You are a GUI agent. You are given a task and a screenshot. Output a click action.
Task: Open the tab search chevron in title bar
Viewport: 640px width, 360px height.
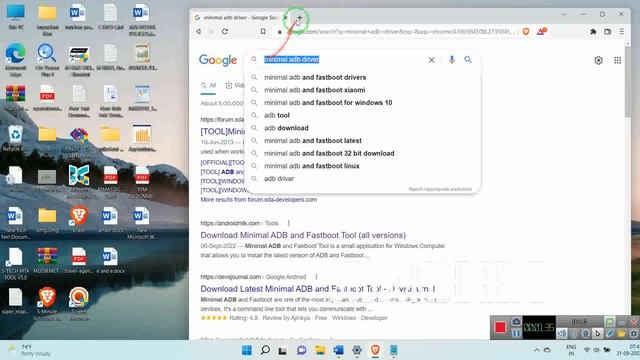[564, 14]
